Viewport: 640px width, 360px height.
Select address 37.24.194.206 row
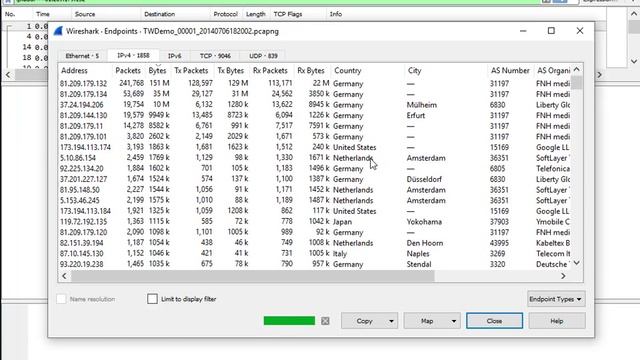pyautogui.click(x=315, y=104)
